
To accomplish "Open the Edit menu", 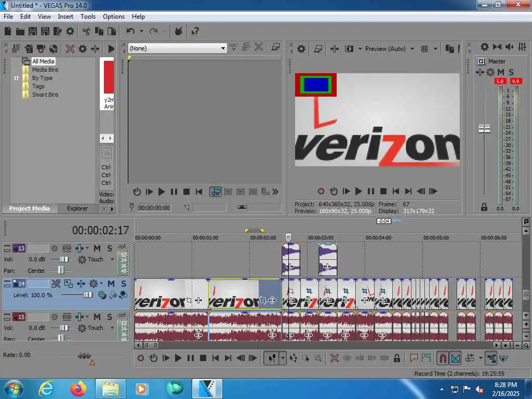I will tap(25, 17).
